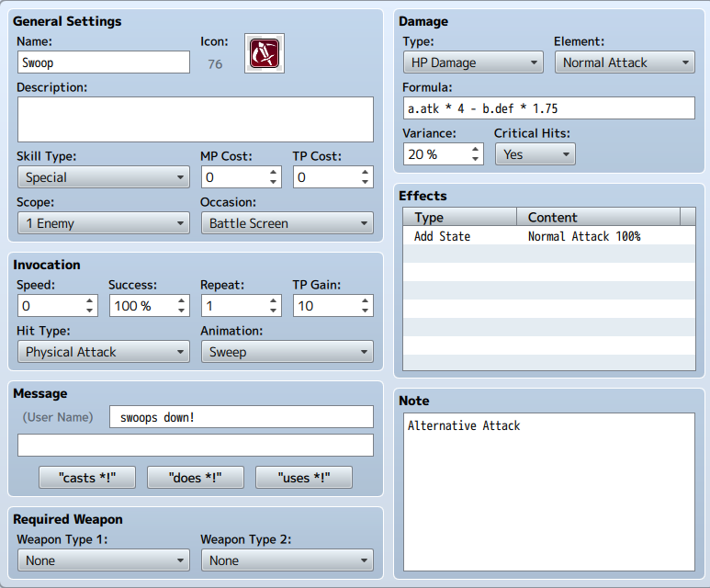Open the Skill Type dropdown
This screenshot has height=588, width=710.
pos(103,177)
